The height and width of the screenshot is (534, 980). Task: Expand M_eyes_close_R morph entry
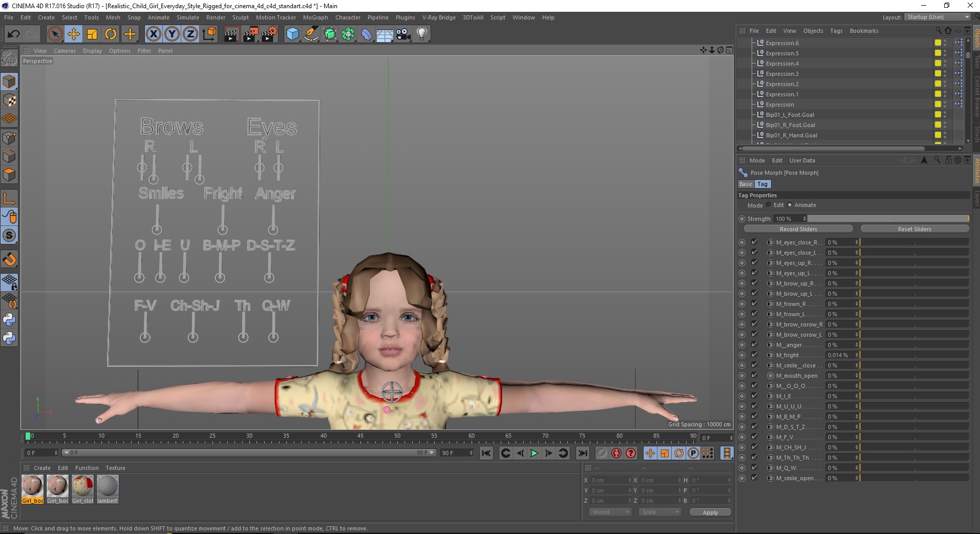pos(770,242)
